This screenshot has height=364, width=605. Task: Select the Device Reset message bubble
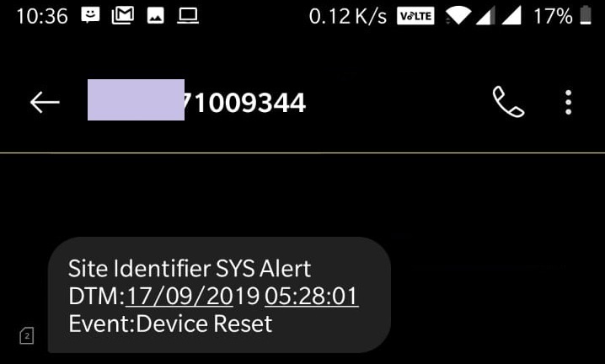(x=219, y=295)
